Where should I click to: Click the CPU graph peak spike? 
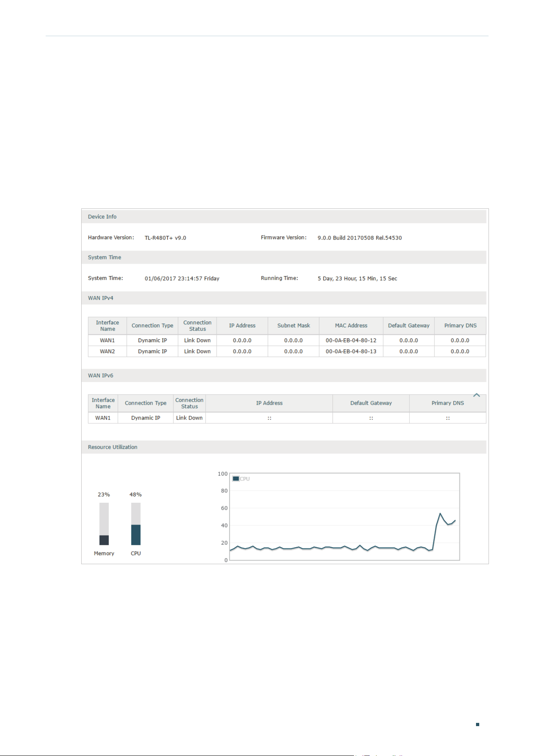pos(440,514)
